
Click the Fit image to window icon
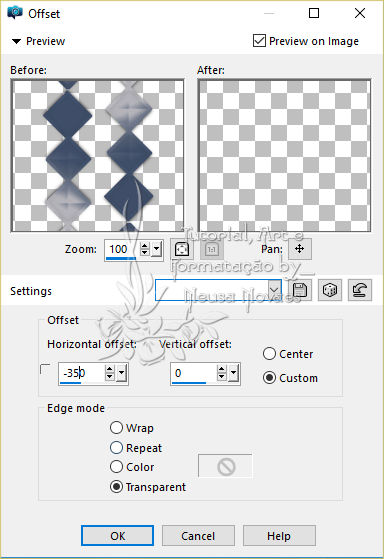[182, 249]
